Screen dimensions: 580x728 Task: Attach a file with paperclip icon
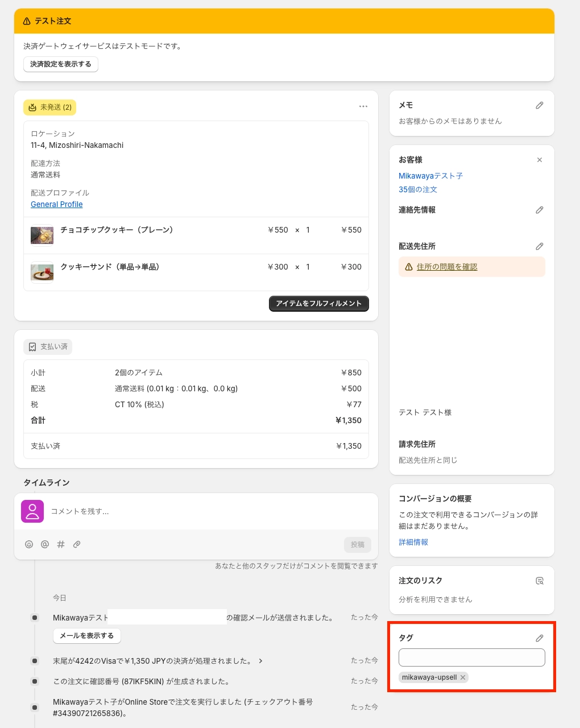[77, 544]
